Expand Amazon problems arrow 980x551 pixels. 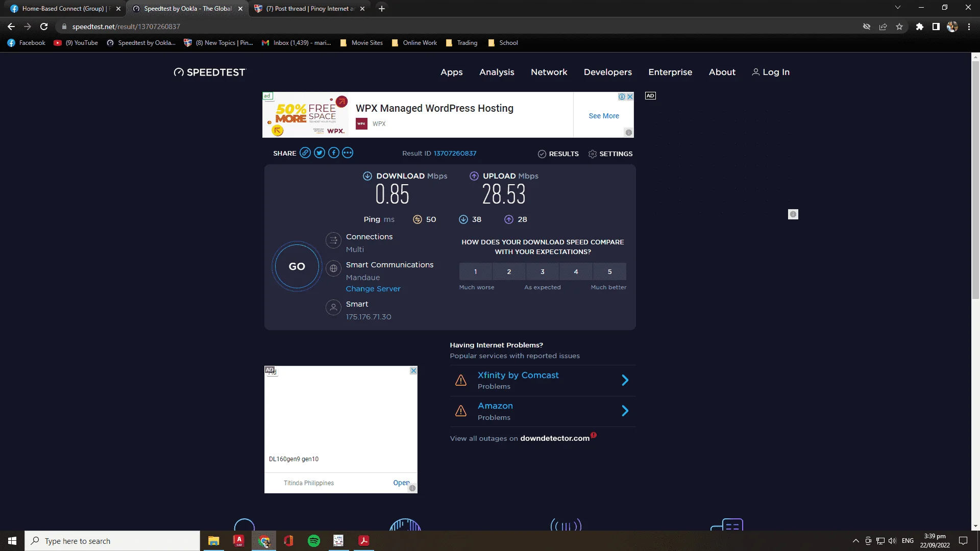tap(625, 411)
